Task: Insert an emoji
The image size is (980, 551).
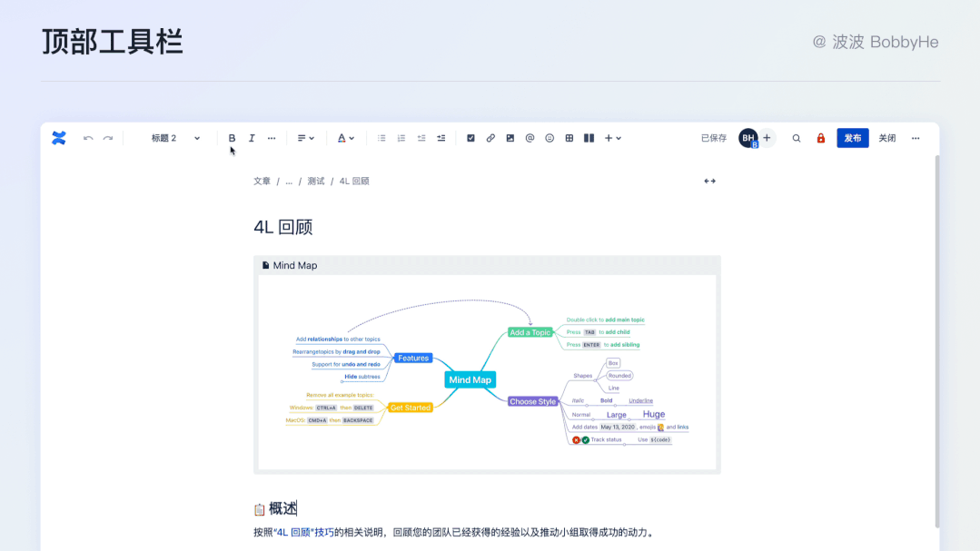Action: 549,138
